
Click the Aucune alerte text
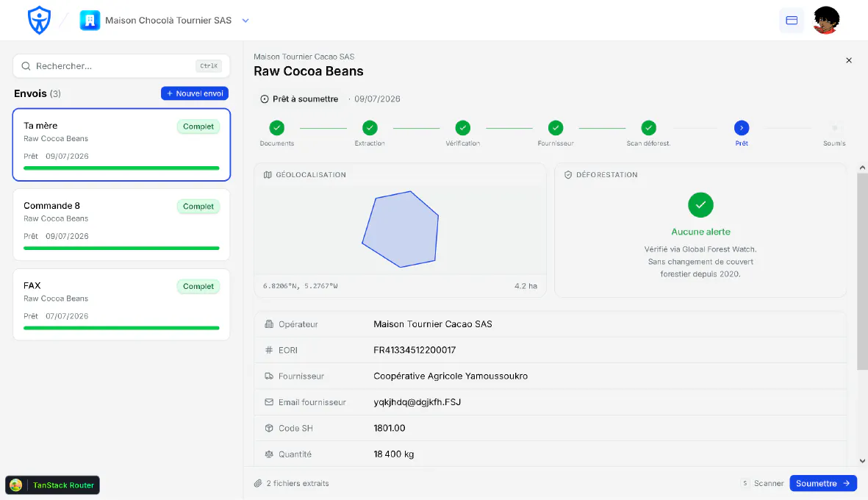click(701, 232)
